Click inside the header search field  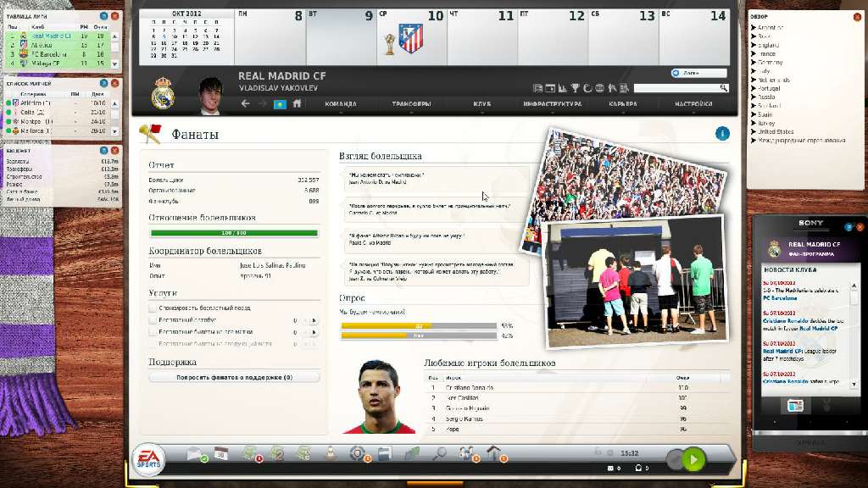click(x=676, y=88)
